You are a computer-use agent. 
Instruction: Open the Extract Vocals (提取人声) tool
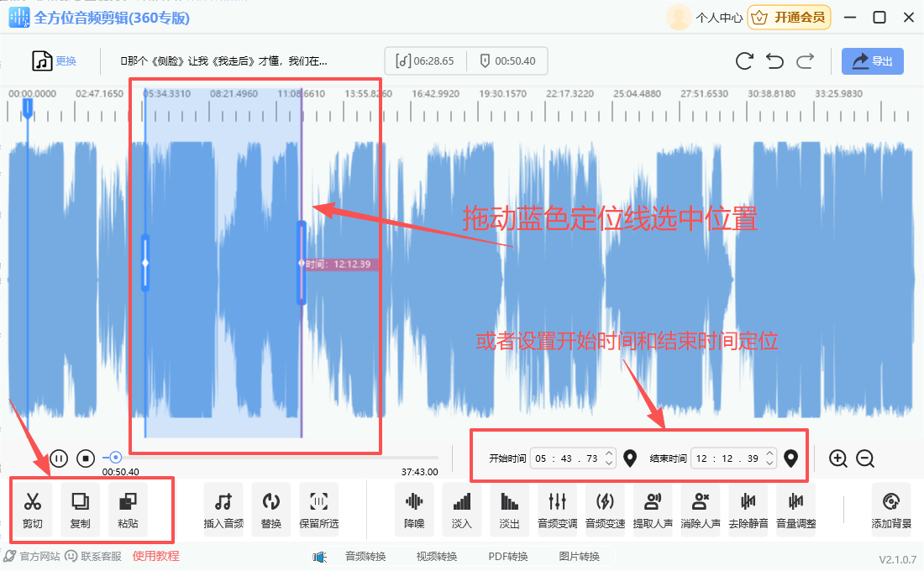coord(653,510)
